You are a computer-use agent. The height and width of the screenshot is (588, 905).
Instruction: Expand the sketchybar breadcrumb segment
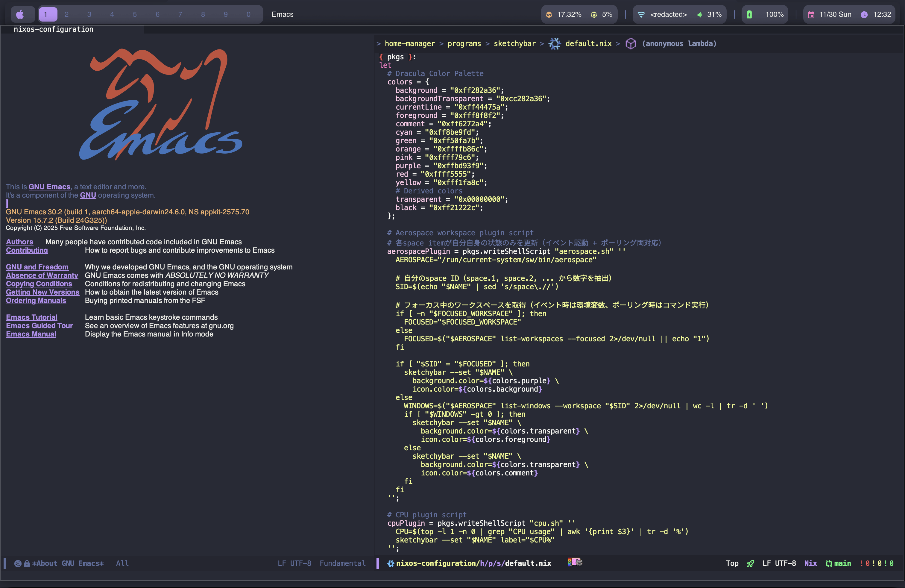pos(514,44)
